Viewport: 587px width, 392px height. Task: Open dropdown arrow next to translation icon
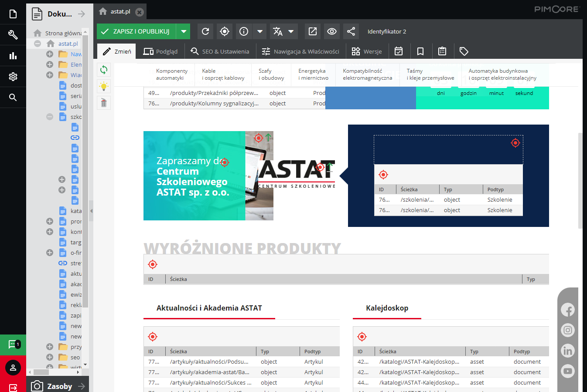(291, 31)
